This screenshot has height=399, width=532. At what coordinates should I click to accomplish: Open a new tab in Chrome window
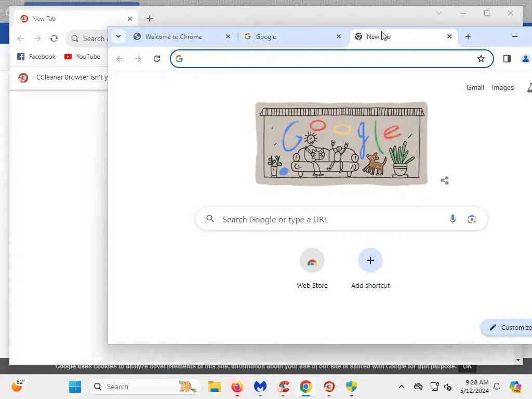[x=468, y=36]
